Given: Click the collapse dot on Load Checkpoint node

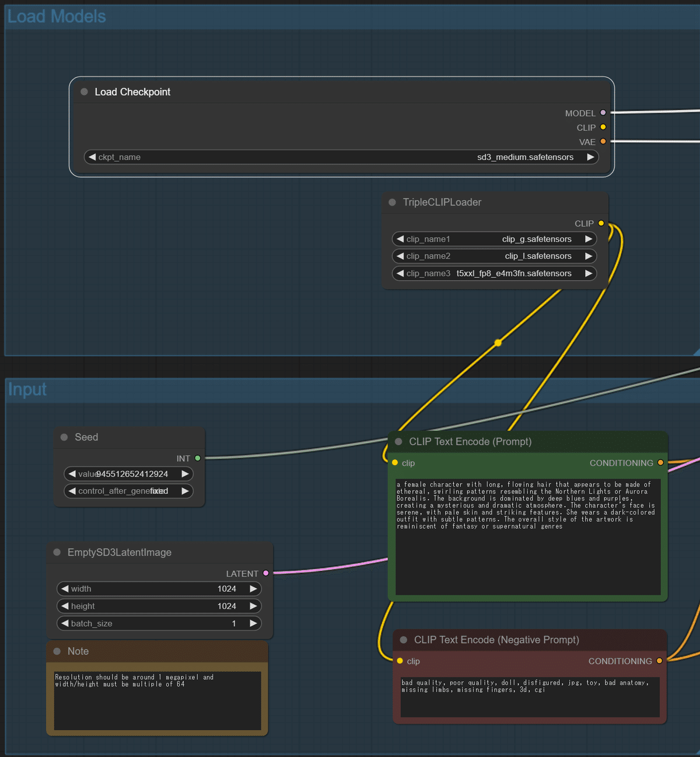Looking at the screenshot, I should tap(83, 92).
